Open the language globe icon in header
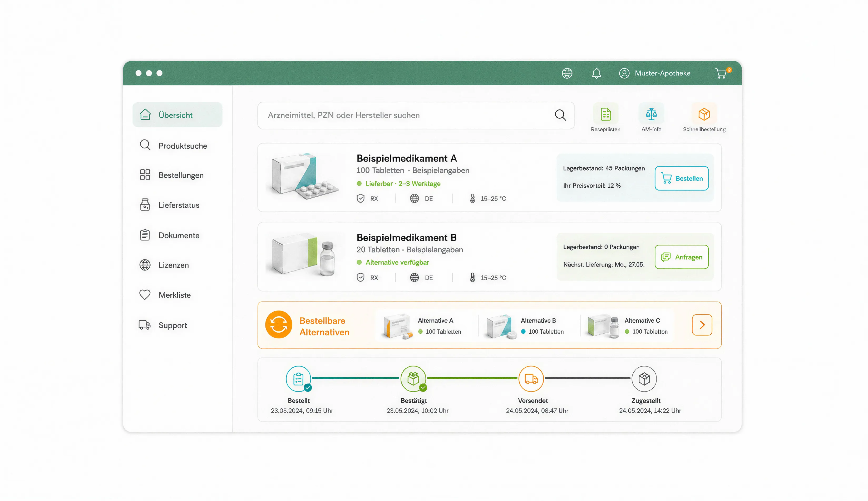Image resolution: width=868 pixels, height=501 pixels. [x=567, y=73]
